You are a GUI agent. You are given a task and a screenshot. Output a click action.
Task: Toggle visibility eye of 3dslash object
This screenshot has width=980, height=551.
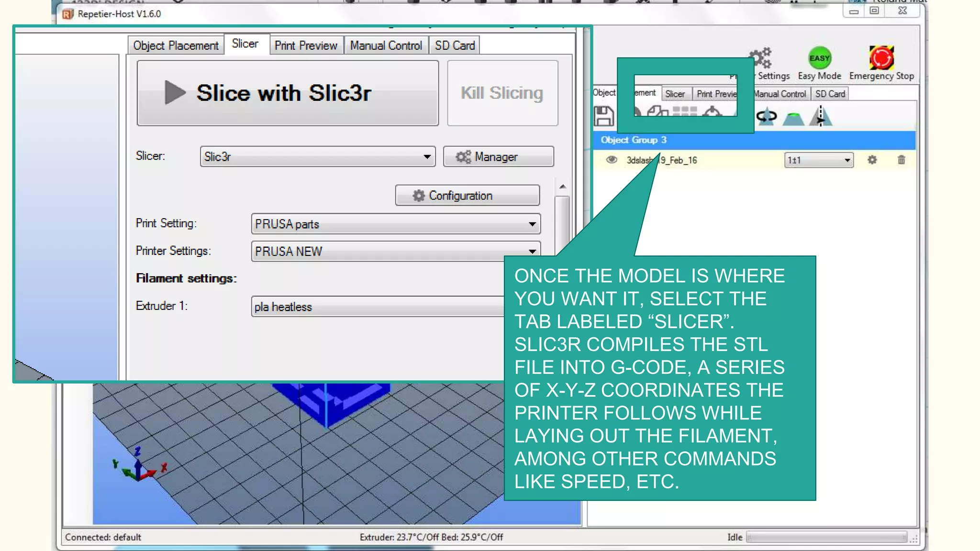coord(611,160)
